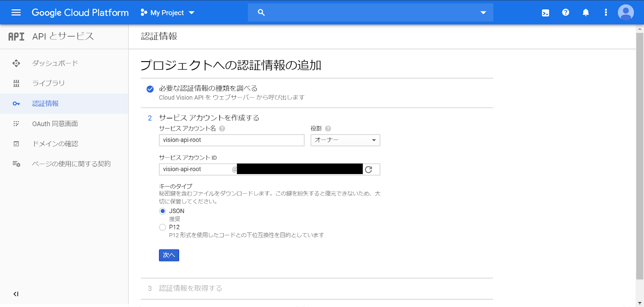Image resolution: width=644 pixels, height=307 pixels.
Task: Collapse the sidebar with the arrow icon
Action: [16, 294]
